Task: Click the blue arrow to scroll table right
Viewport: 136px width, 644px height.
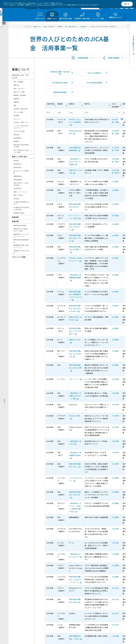Action: pyautogui.click(x=122, y=119)
